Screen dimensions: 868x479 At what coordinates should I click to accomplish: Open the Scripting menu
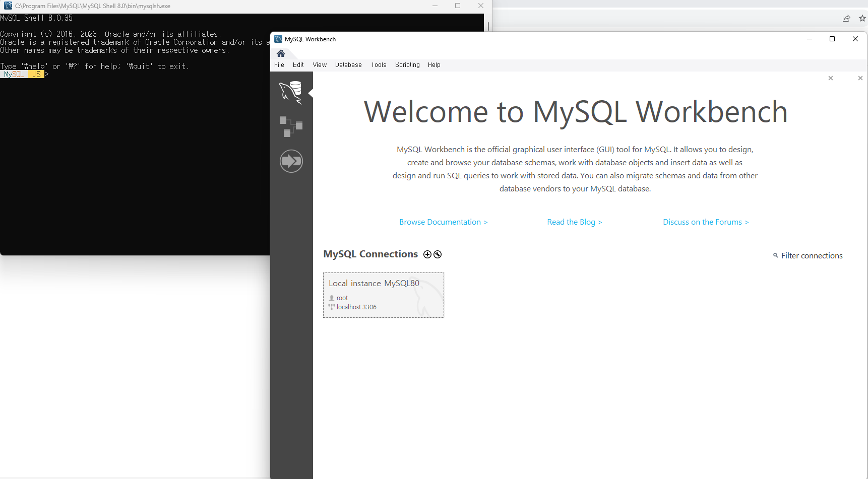407,65
